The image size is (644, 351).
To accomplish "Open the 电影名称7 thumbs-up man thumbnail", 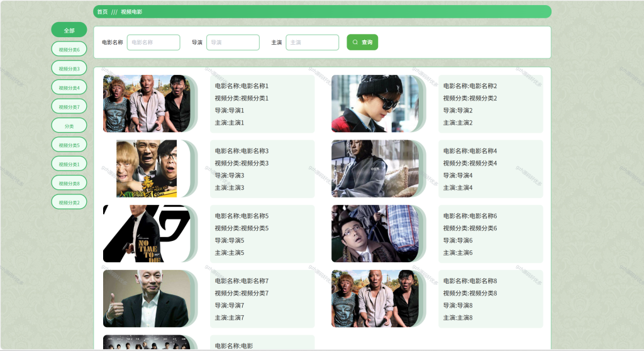I will 147,298.
